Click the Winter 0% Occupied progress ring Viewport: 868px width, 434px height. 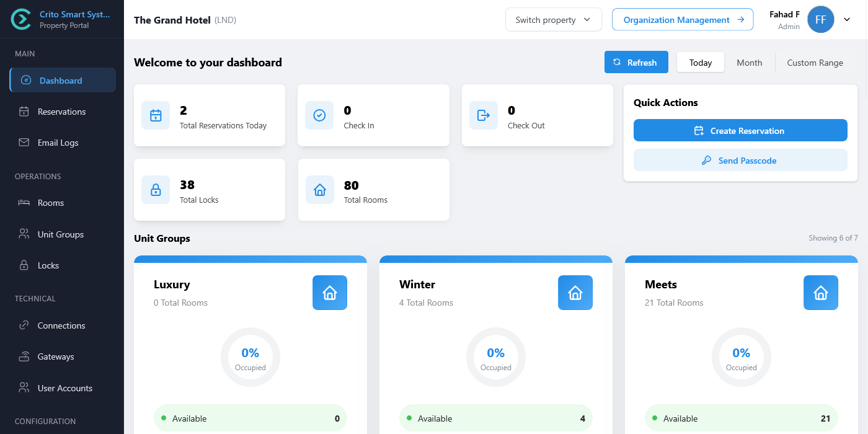(496, 358)
